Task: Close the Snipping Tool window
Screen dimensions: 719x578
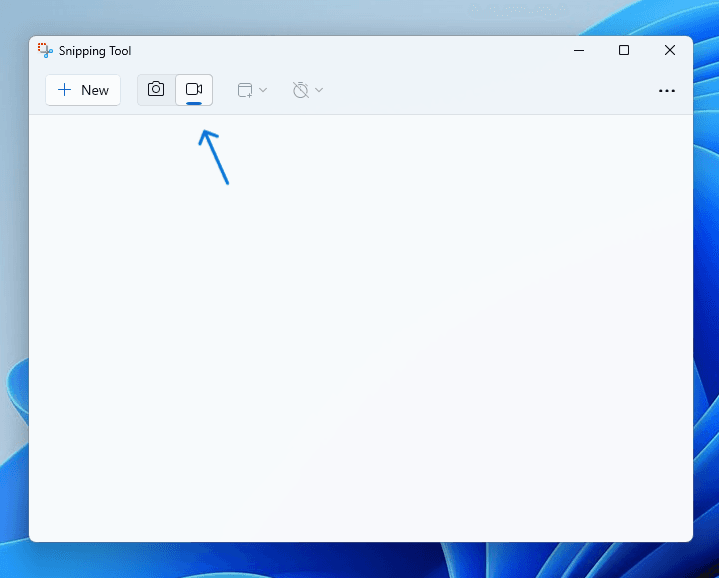Action: [x=670, y=50]
